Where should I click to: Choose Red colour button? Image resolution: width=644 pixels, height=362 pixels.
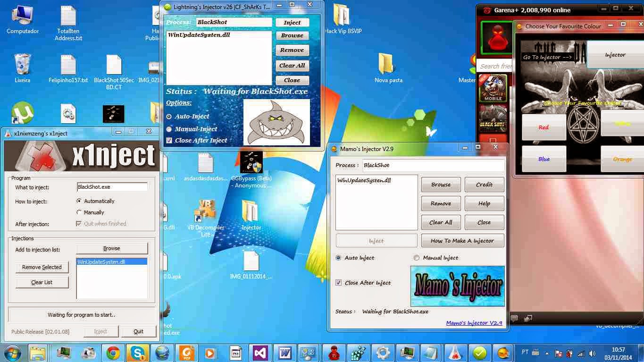544,127
